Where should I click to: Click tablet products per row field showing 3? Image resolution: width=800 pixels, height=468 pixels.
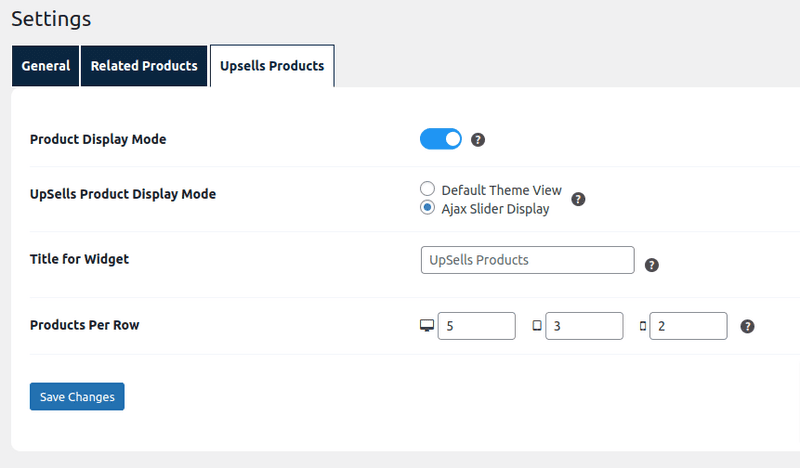click(x=584, y=326)
